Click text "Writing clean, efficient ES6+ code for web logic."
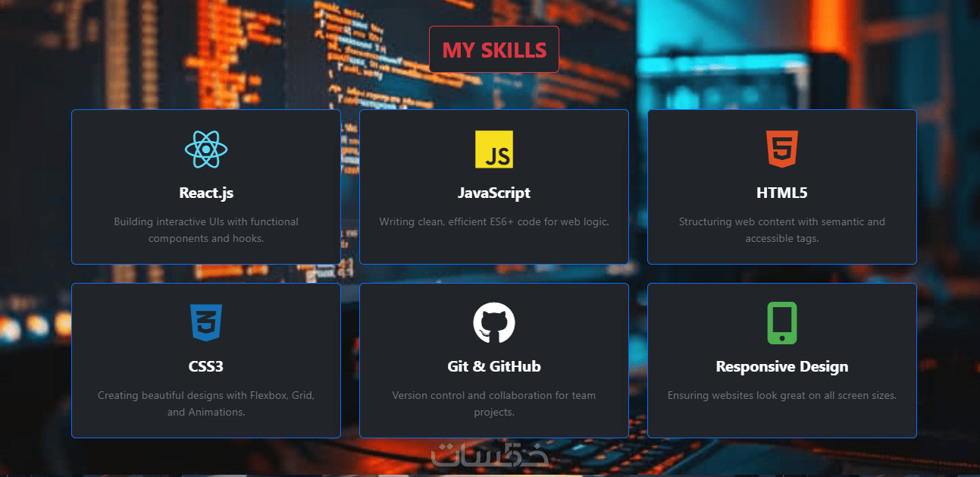Screen dimensions: 980x477 click(x=494, y=222)
